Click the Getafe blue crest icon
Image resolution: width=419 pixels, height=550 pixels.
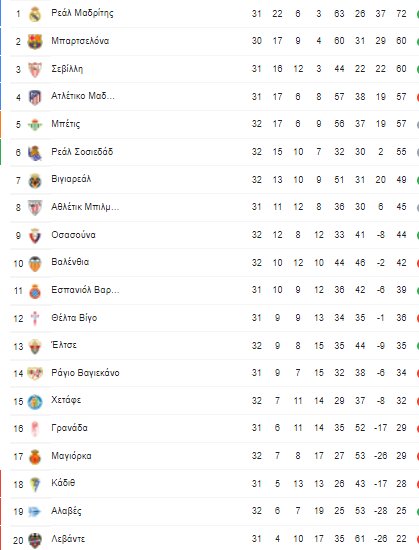point(35,402)
